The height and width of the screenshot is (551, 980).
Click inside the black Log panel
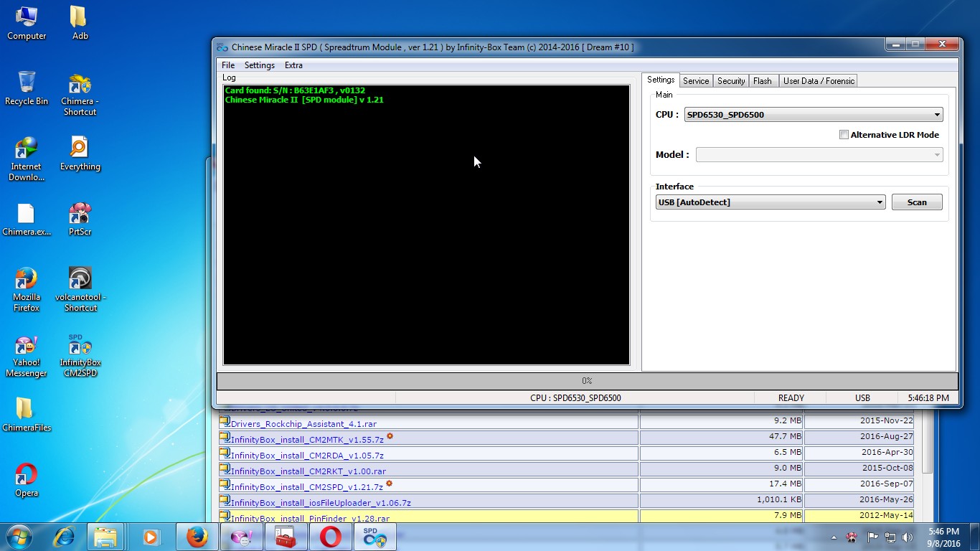pos(426,225)
